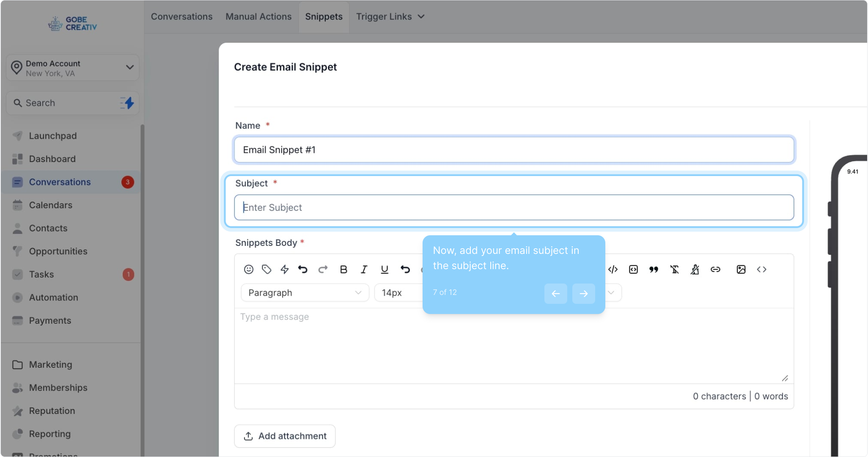Click the Enter Subject input field
This screenshot has height=457, width=868.
click(514, 207)
